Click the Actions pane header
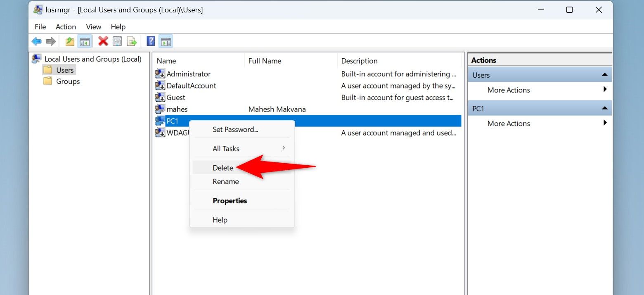 [x=540, y=60]
